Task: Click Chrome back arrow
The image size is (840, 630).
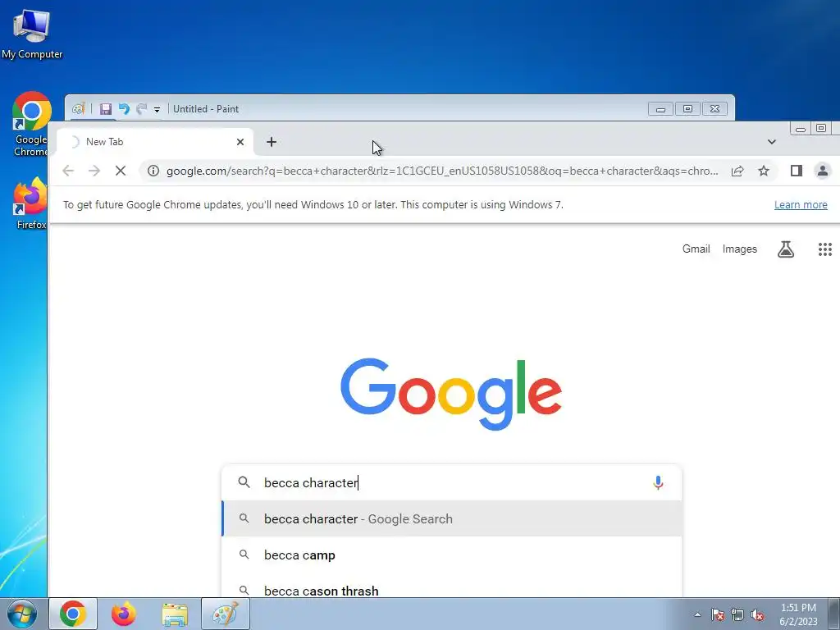Action: pos(68,171)
